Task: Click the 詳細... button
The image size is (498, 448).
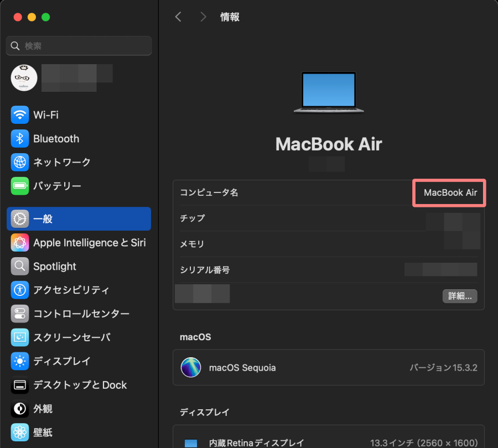Action: coord(460,296)
